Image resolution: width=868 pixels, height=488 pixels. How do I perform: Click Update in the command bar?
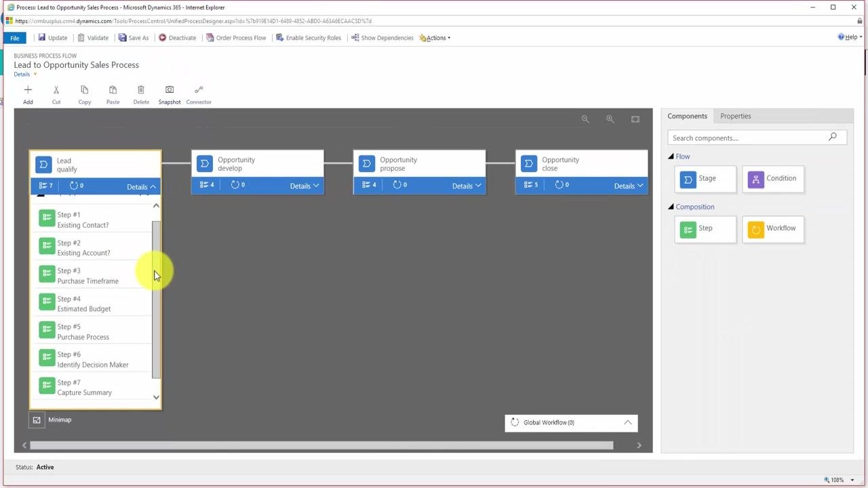(x=52, y=38)
